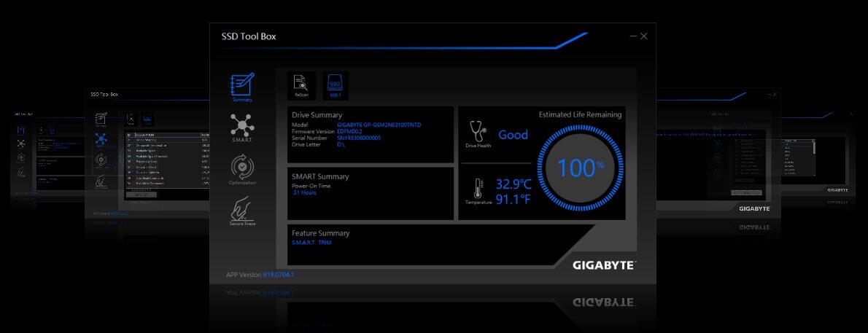Click firmware version EDFM00.2
Screen dimensions: 868x333
point(352,132)
